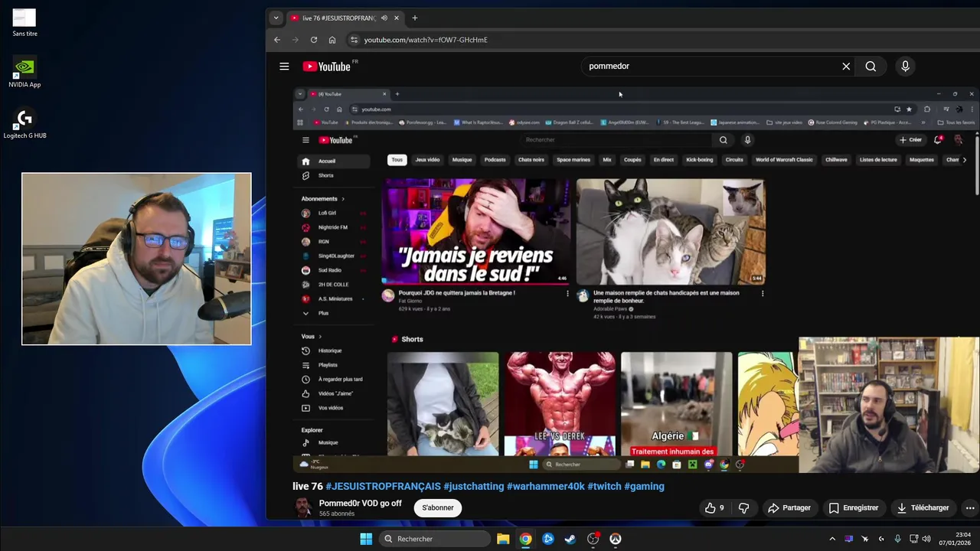Click the YouTube search magnifier button
The image size is (980, 551).
(871, 67)
